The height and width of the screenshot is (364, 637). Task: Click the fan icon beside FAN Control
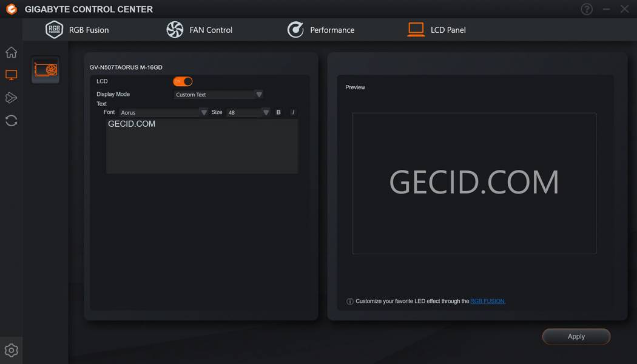point(175,30)
